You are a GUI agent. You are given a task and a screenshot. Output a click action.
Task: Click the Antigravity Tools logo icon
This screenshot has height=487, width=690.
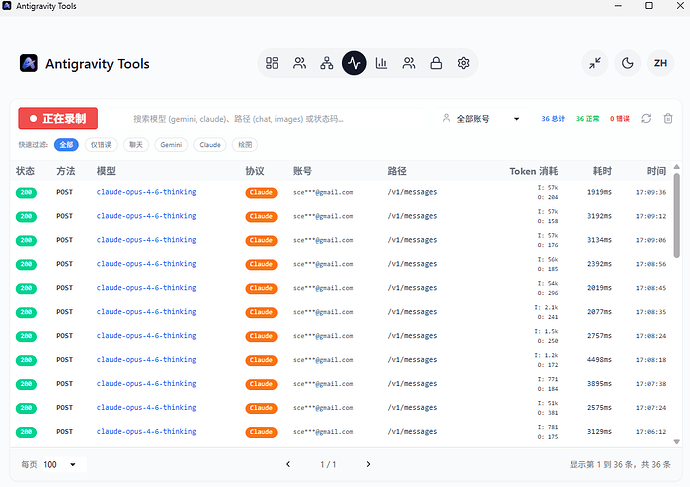tap(29, 63)
